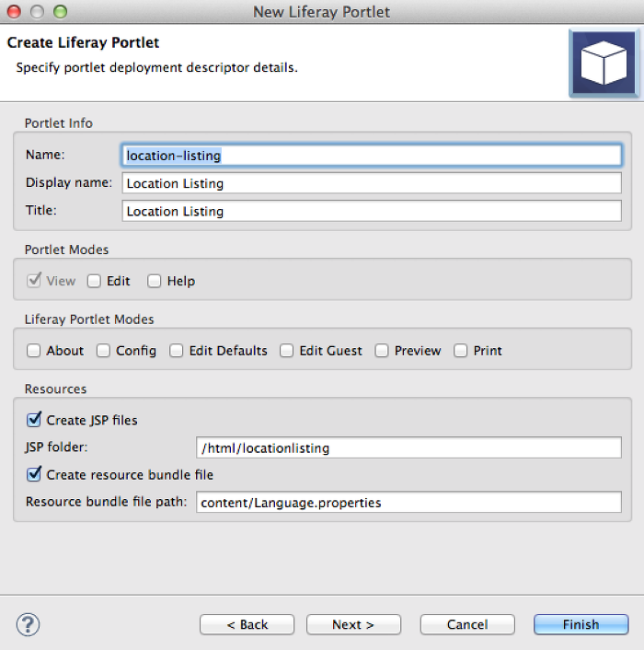Screen dimensions: 644x650
Task: Focus the Title input field
Action: click(372, 211)
